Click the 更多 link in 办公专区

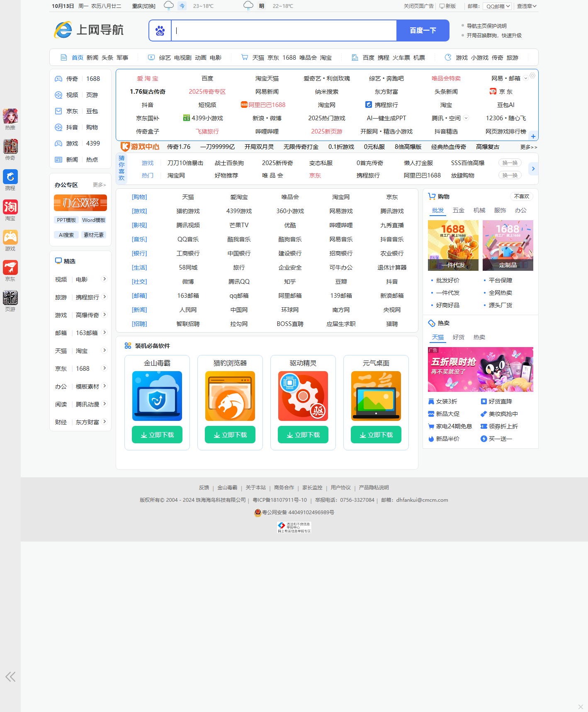point(100,185)
